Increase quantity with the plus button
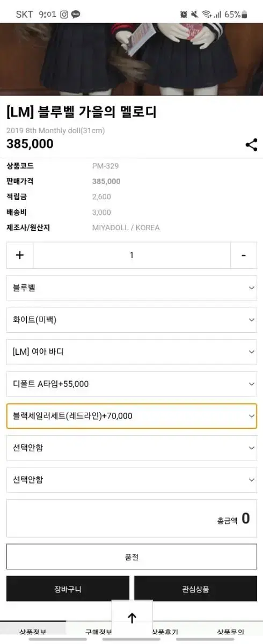 pyautogui.click(x=20, y=255)
